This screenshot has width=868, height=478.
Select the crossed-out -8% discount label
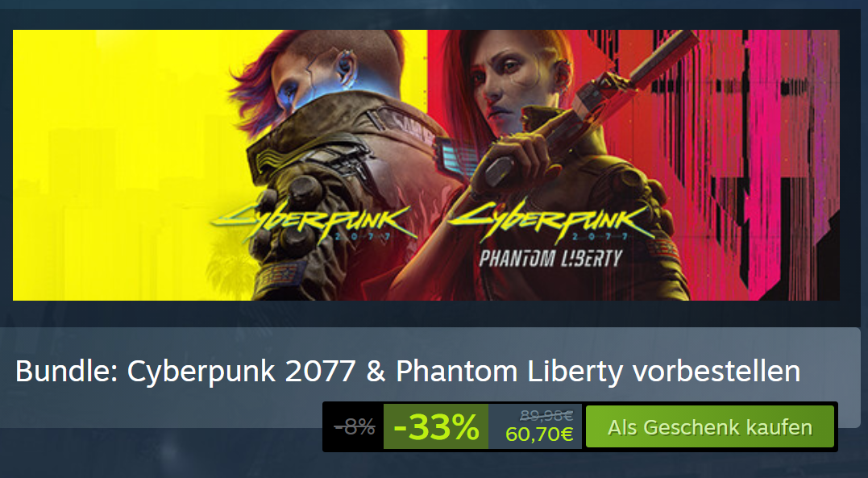point(355,427)
